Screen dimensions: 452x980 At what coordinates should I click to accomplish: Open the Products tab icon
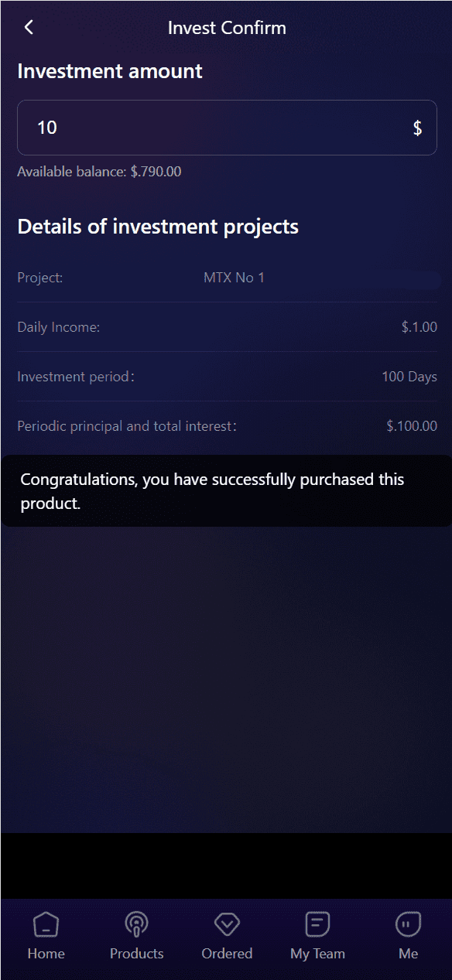pos(136,924)
